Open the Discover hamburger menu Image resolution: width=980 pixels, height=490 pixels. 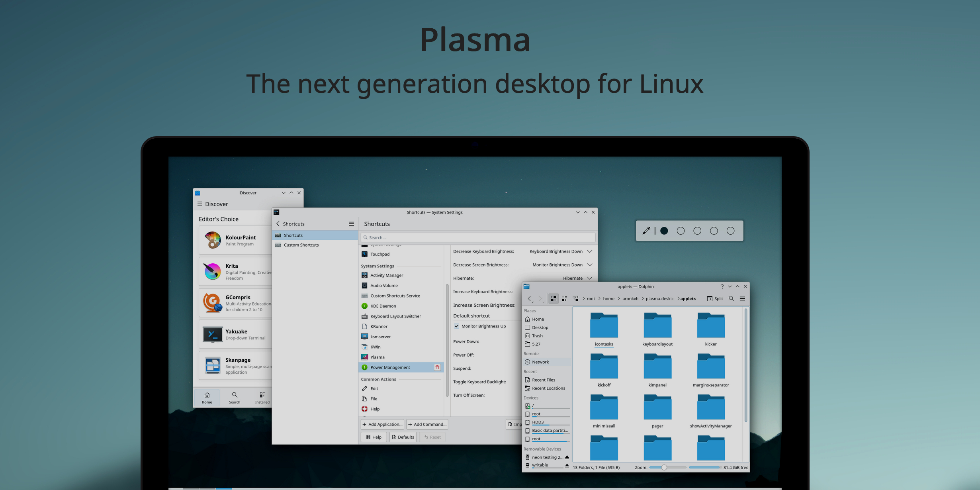pyautogui.click(x=200, y=204)
